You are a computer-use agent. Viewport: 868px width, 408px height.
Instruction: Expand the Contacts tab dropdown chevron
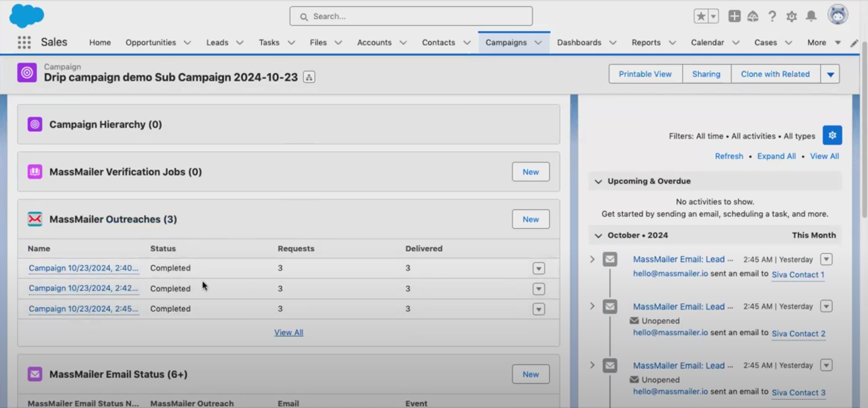coord(467,43)
